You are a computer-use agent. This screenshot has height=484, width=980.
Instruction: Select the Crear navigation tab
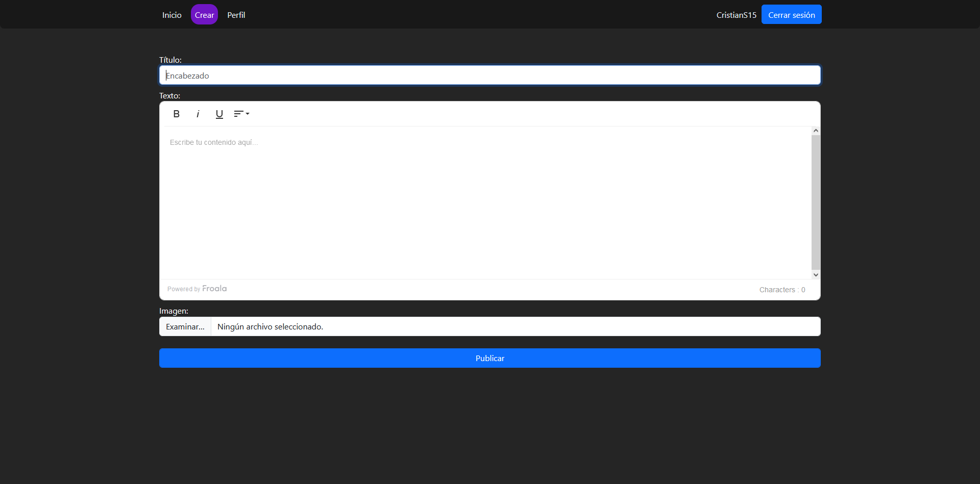pos(204,15)
